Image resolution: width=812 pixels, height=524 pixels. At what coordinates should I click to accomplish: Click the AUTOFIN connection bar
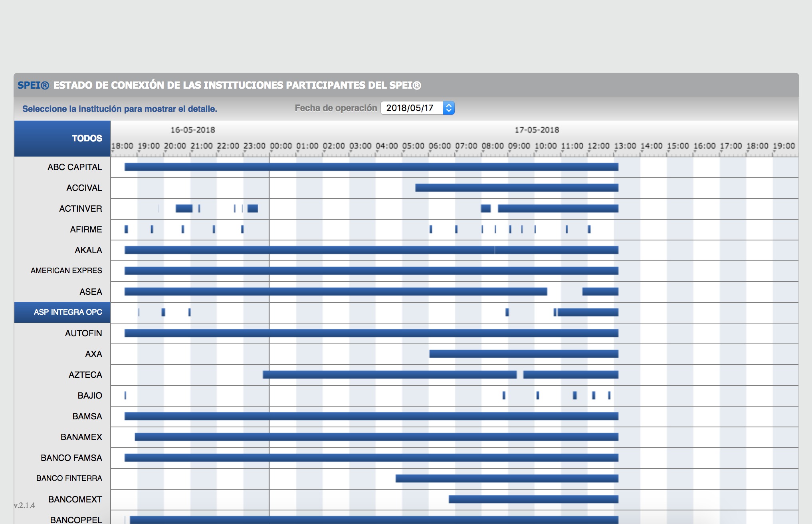pyautogui.click(x=371, y=333)
